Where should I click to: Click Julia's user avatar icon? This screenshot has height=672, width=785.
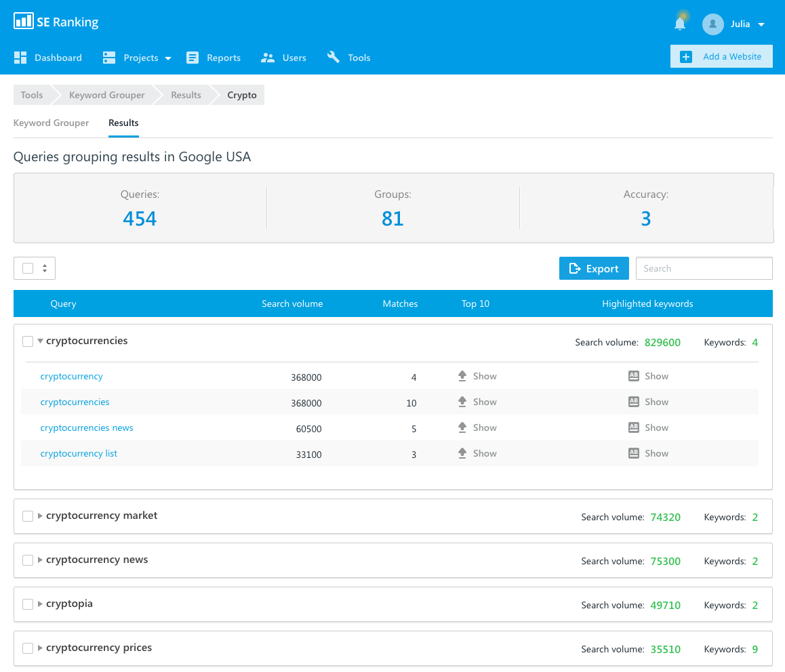point(713,24)
